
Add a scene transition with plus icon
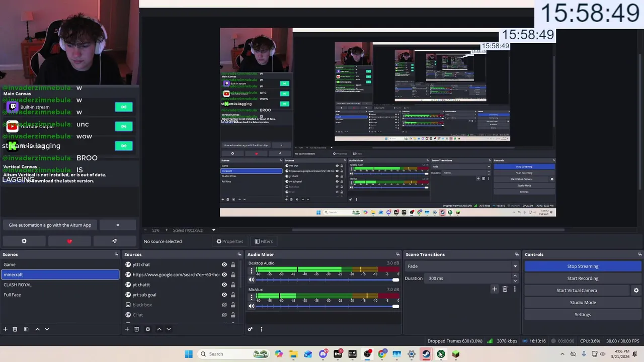(495, 289)
